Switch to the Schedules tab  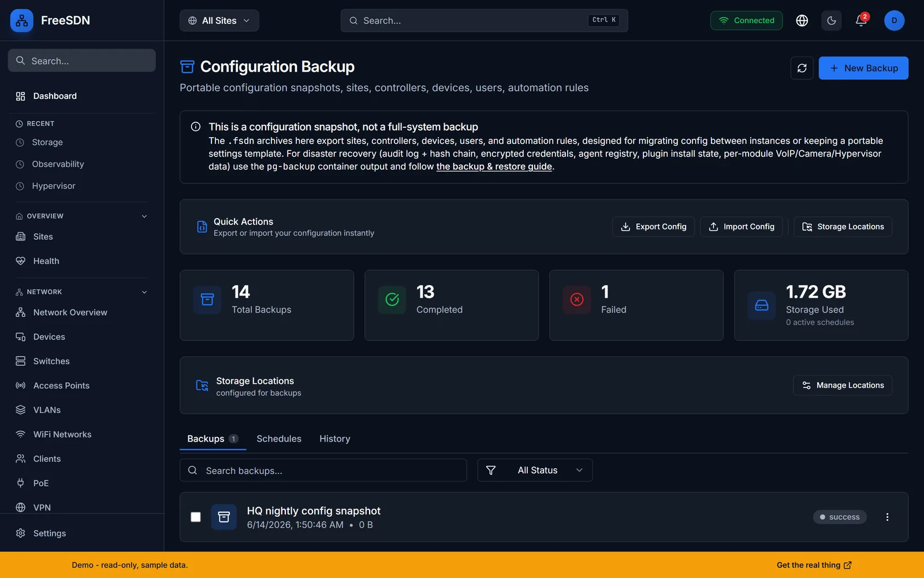(x=279, y=439)
